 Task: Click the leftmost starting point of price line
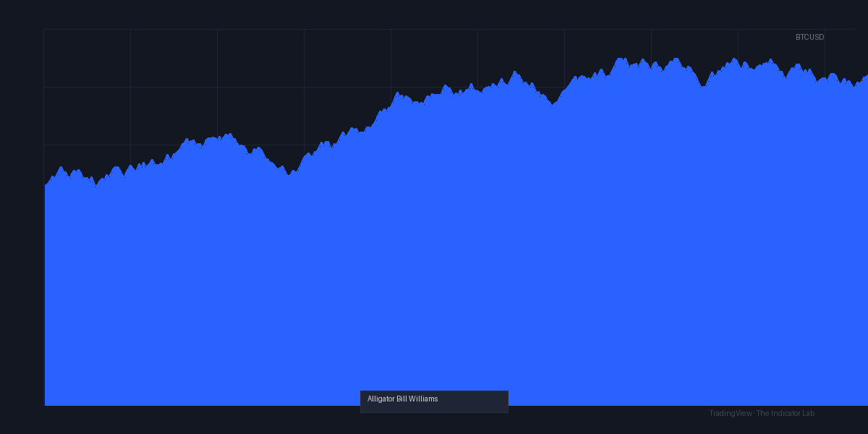coord(45,185)
